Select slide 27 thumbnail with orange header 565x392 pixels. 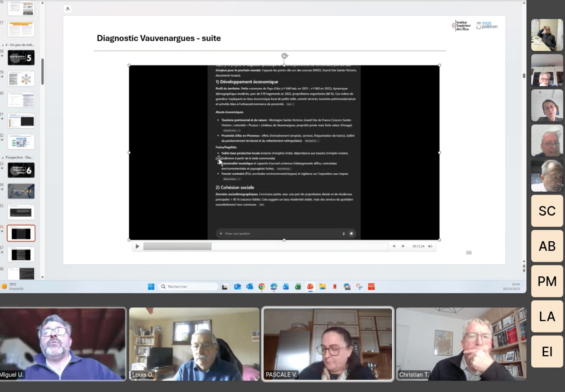tap(21, 29)
